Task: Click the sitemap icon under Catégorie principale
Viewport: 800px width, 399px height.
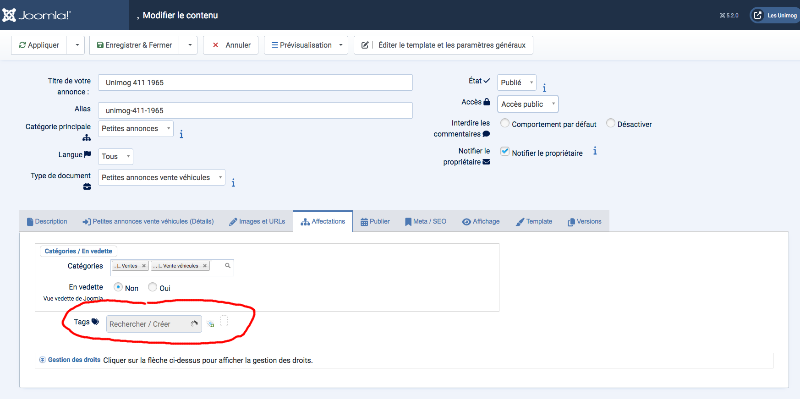Action: [86, 137]
